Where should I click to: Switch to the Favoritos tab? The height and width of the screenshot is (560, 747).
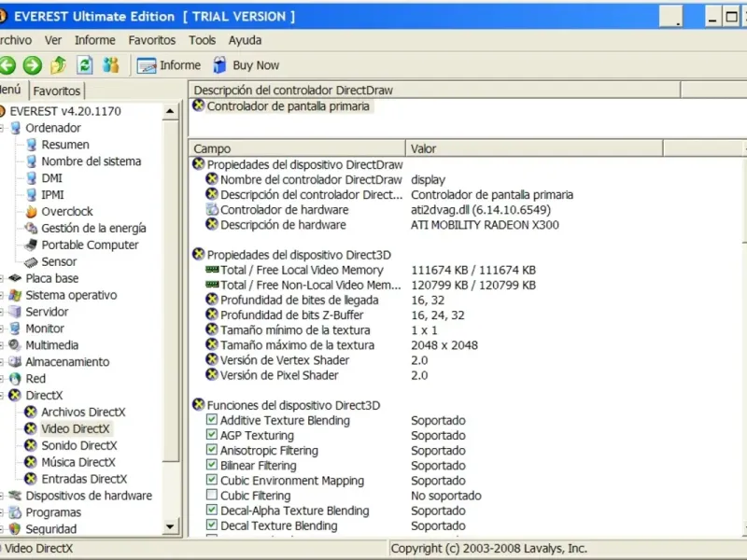(57, 91)
